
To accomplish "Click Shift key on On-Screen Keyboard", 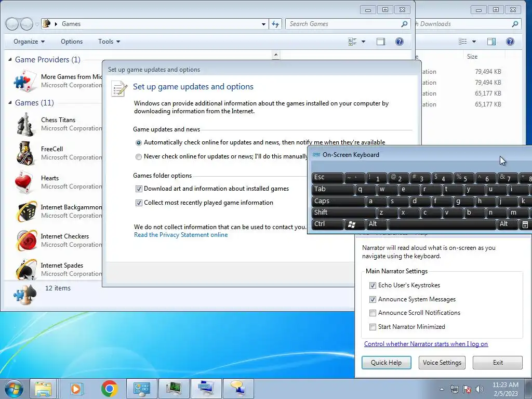I will coord(344,212).
